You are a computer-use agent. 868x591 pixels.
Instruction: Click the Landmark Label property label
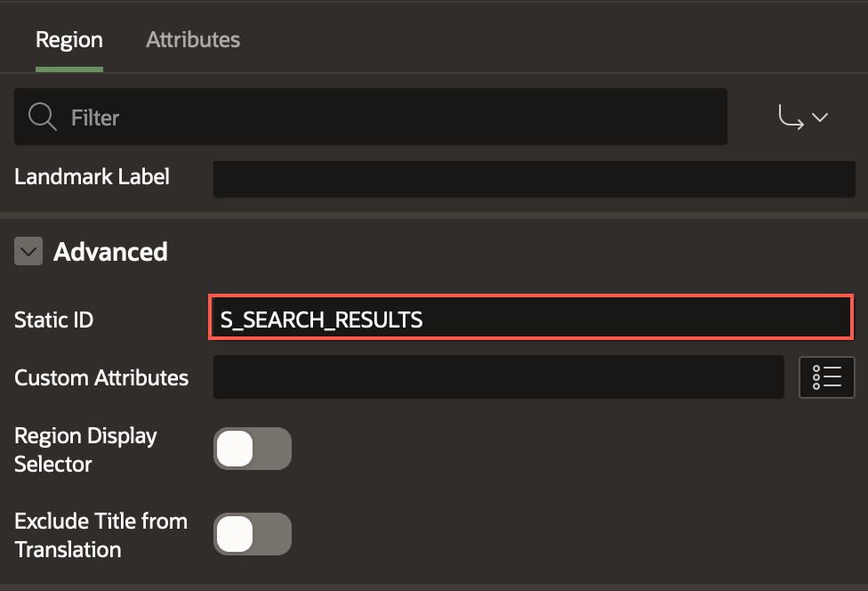(x=92, y=177)
